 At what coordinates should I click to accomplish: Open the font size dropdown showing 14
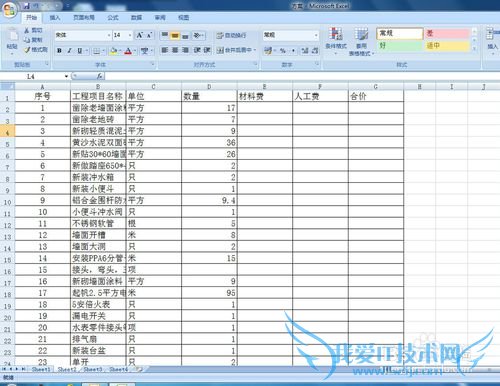point(130,35)
